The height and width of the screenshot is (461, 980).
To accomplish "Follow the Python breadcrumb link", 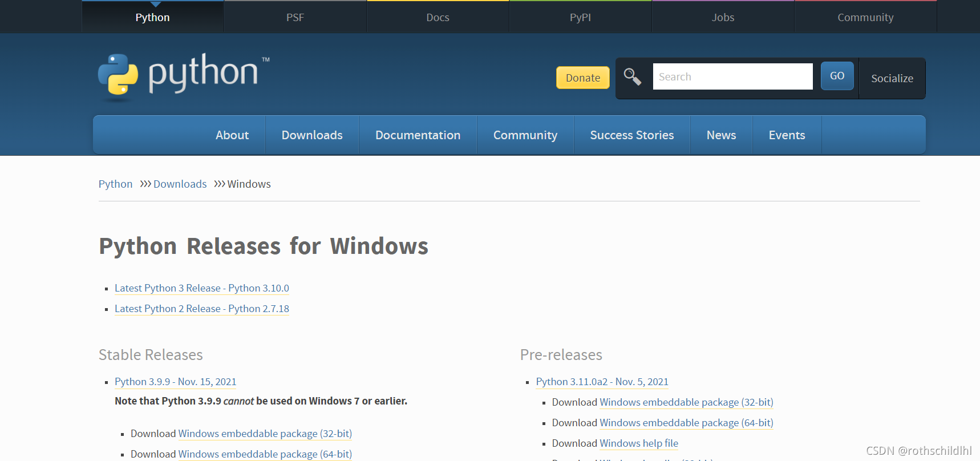I will point(115,184).
